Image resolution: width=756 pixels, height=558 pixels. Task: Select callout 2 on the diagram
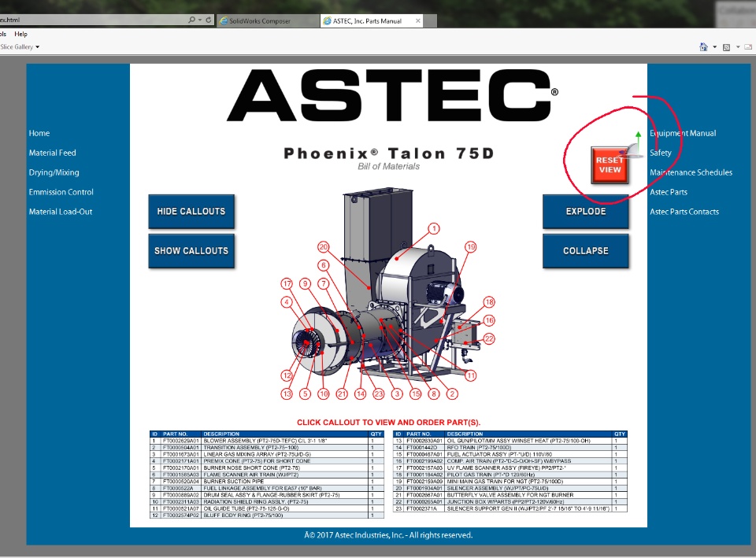coord(452,394)
